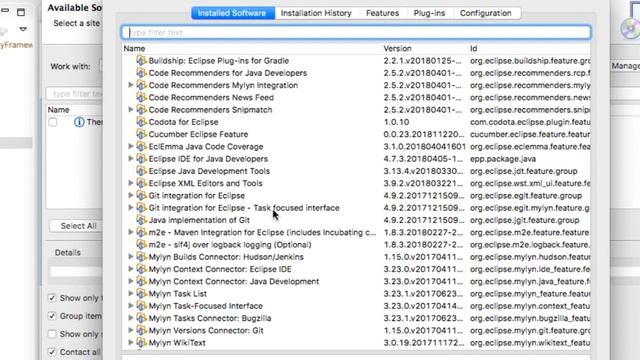Viewport: 640px width, 360px height.
Task: Click id 'epp.package.java'
Action: pyautogui.click(x=503, y=159)
